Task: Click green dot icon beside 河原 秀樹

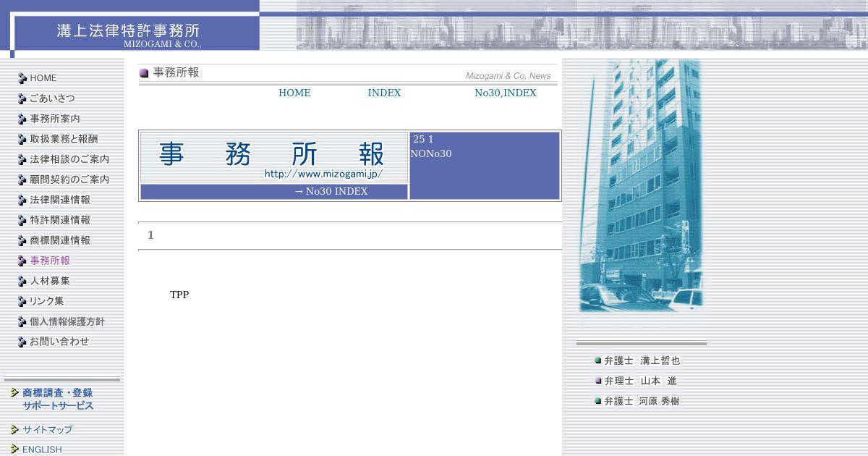Action: [598, 401]
